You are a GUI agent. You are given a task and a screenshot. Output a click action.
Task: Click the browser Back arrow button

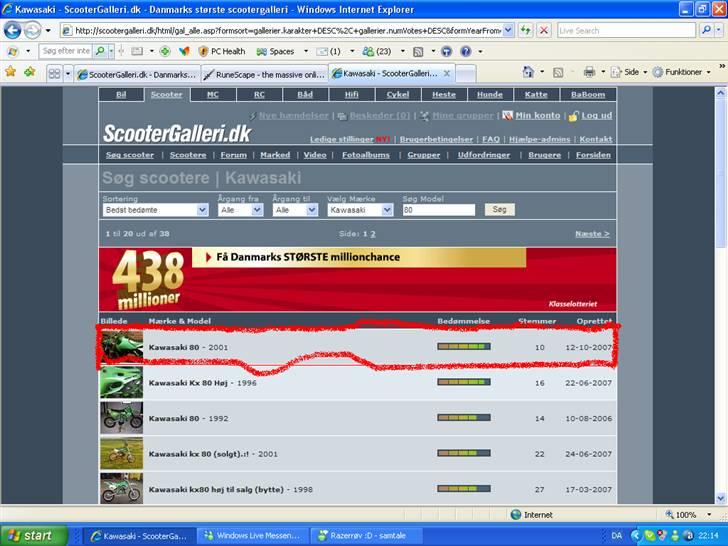point(14,31)
